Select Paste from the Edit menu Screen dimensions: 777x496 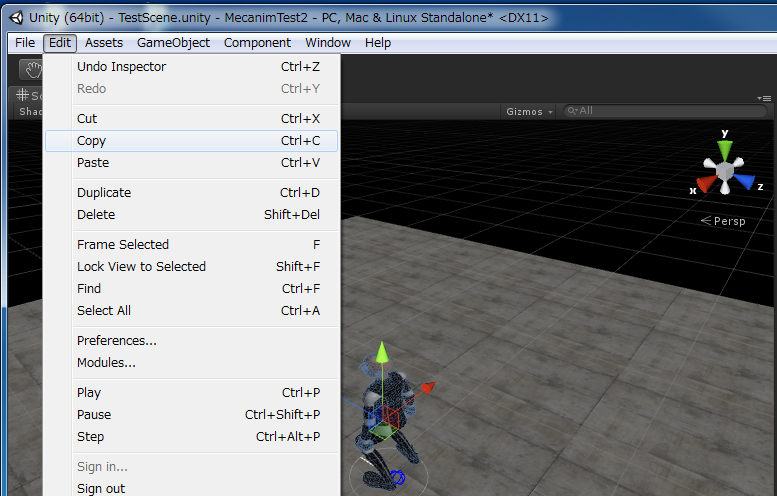(191, 163)
